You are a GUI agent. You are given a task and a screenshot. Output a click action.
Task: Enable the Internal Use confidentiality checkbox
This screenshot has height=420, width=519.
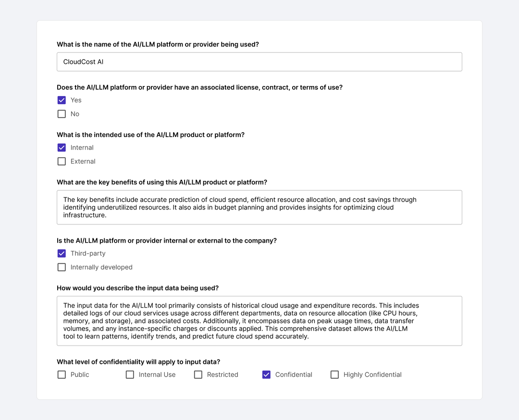pos(130,374)
